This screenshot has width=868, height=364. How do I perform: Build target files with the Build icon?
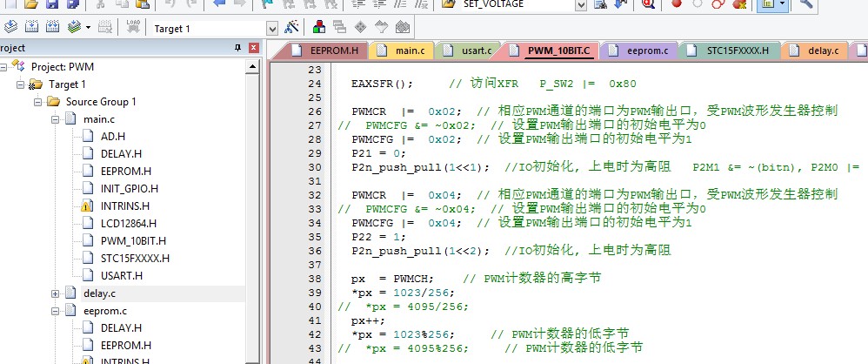tap(31, 27)
